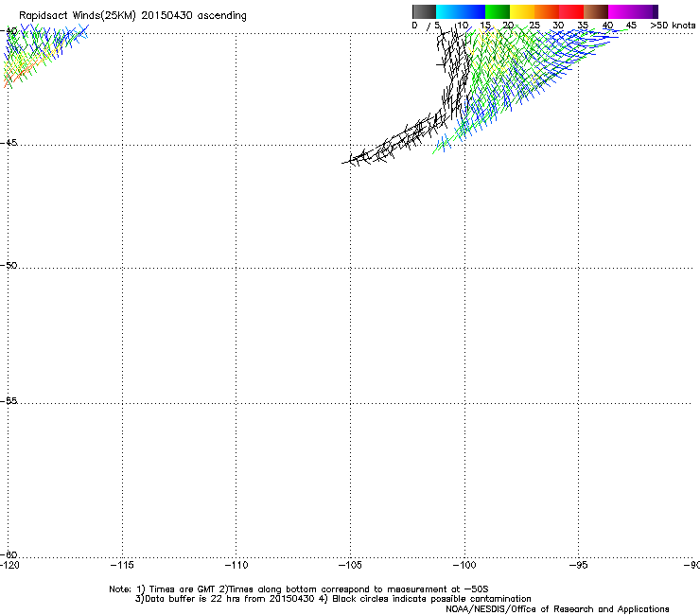Click the '-105' longitude axis label

(350, 566)
